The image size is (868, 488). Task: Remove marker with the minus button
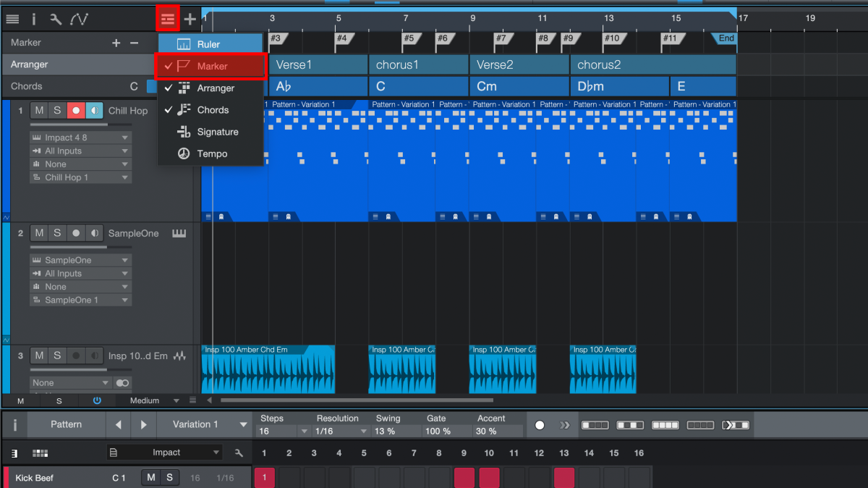(x=134, y=43)
